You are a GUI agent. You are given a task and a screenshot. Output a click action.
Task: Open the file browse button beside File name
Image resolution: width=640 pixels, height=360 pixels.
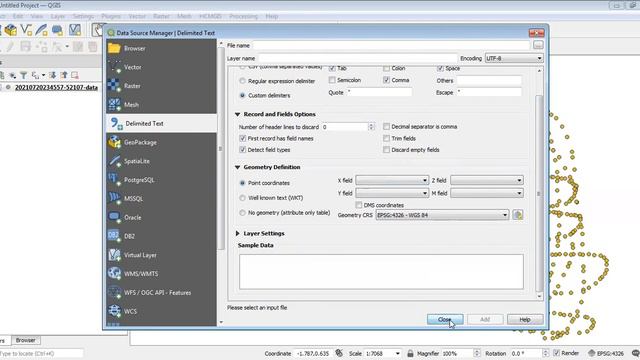click(538, 45)
